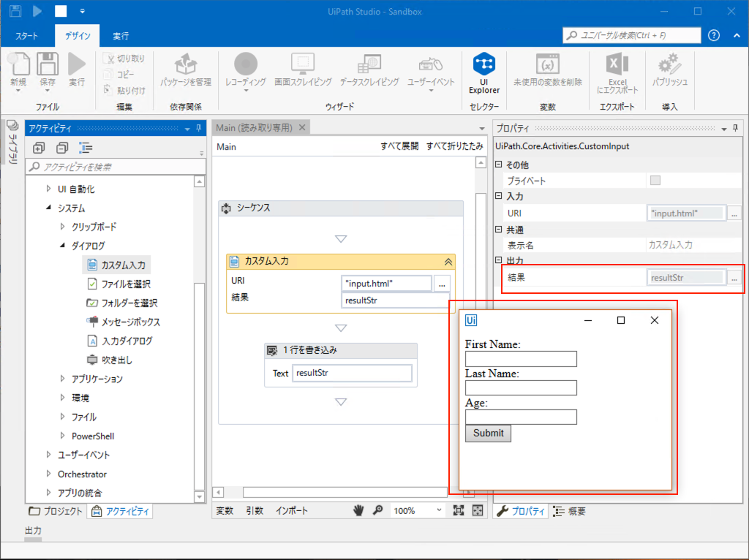
Task: Click the activity search field
Action: click(116, 167)
